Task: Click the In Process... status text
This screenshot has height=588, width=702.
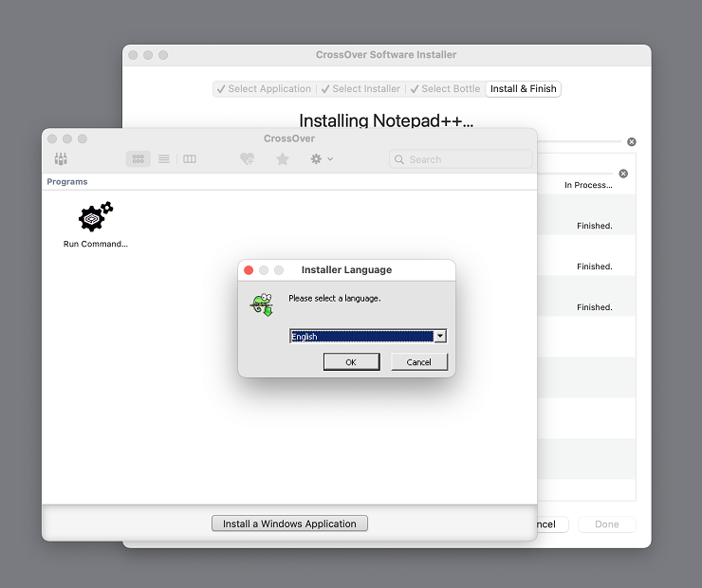Action: 588,185
